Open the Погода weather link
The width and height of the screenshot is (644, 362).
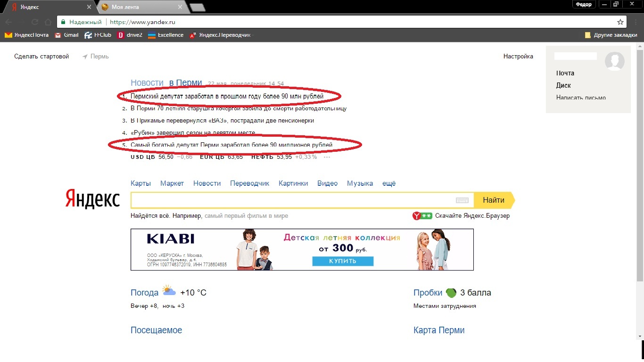pyautogui.click(x=144, y=293)
